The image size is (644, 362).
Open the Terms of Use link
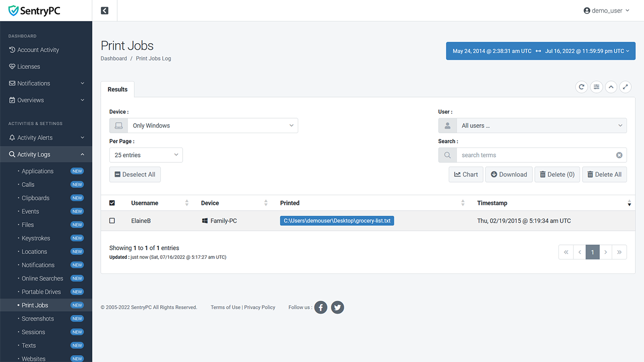tap(225, 307)
